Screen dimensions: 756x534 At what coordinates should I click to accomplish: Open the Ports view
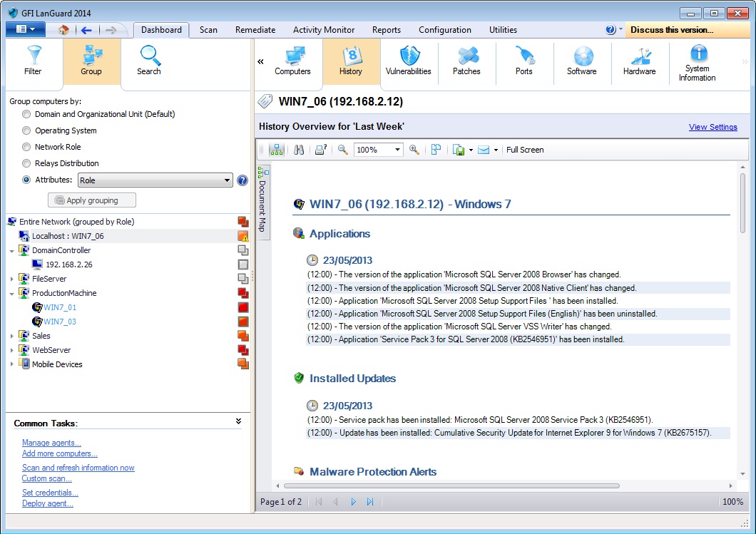click(x=524, y=61)
